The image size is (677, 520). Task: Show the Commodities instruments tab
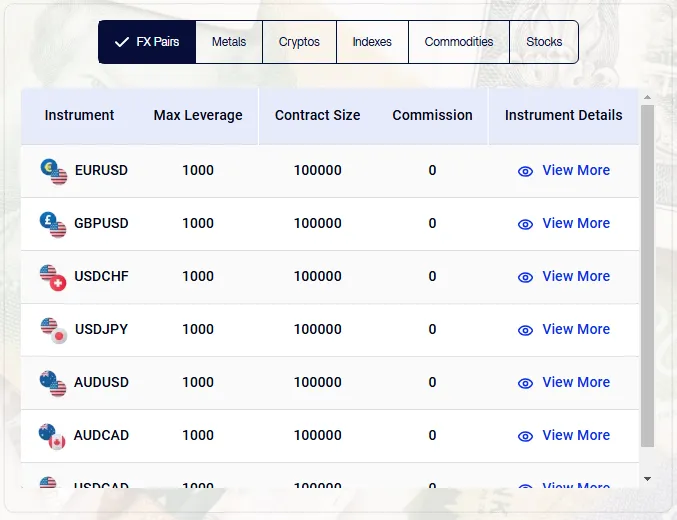click(459, 42)
